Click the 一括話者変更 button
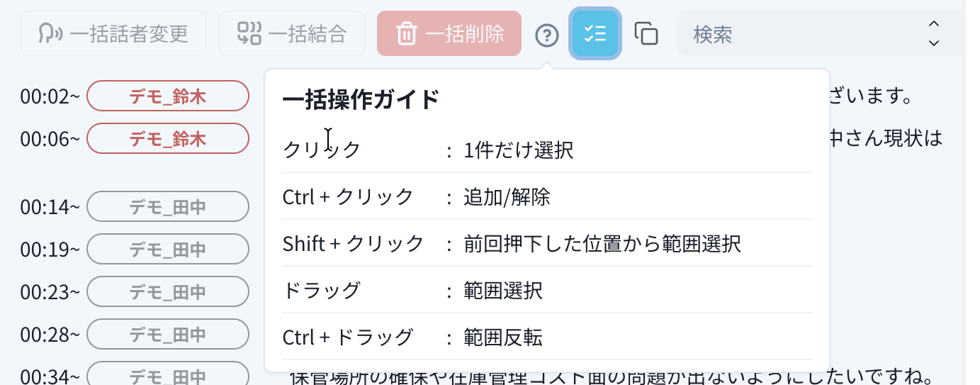980x385 pixels. pyautogui.click(x=113, y=33)
